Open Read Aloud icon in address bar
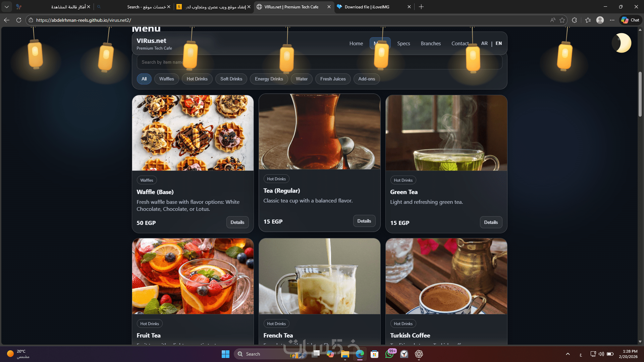 [x=553, y=20]
